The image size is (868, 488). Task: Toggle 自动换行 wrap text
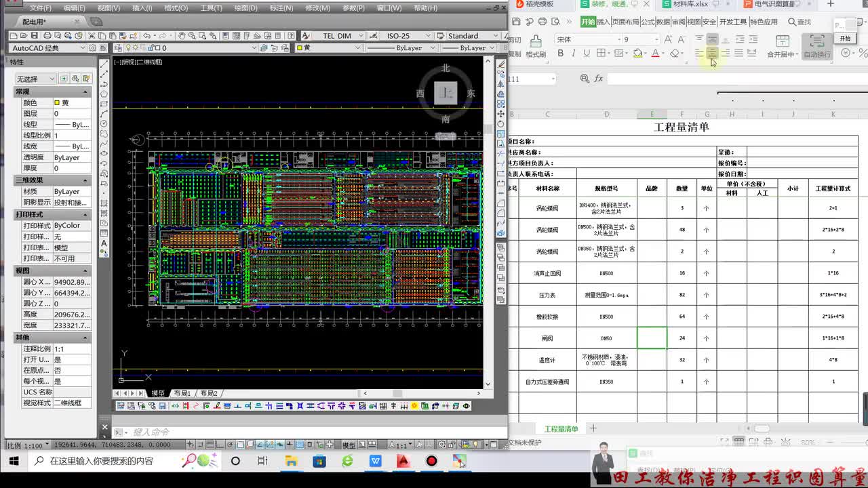pyautogui.click(x=817, y=47)
